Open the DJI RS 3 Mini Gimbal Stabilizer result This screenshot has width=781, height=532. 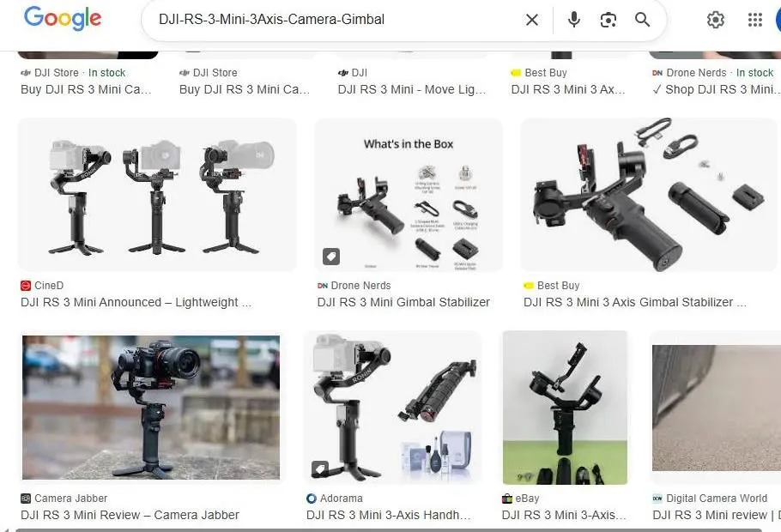tap(403, 302)
